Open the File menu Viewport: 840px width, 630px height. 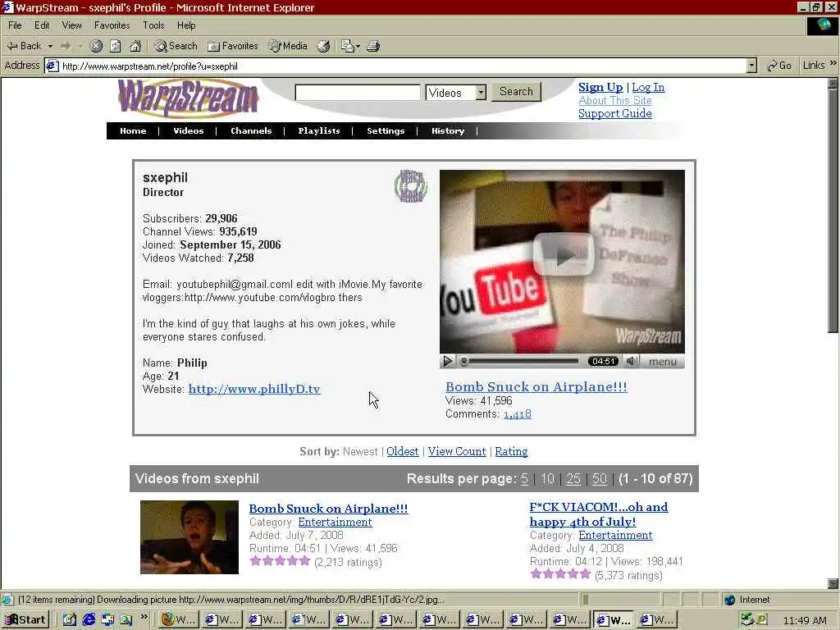pos(15,25)
